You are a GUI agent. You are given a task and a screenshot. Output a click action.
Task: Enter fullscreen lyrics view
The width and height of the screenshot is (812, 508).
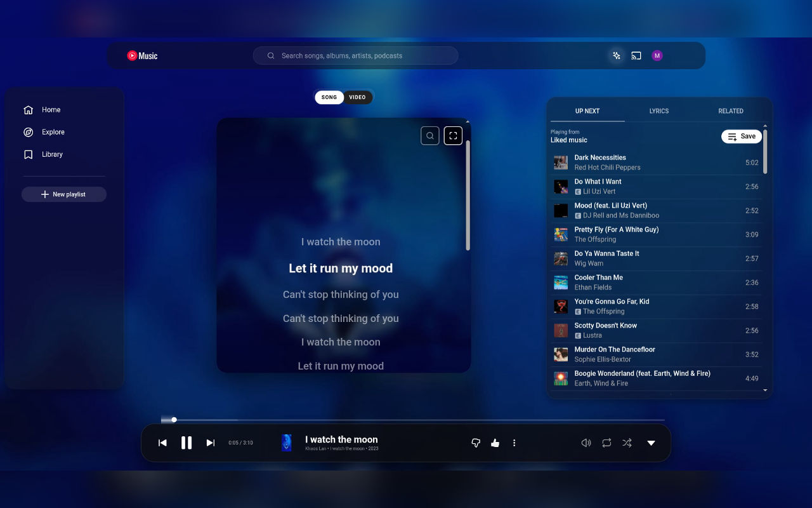[453, 136]
